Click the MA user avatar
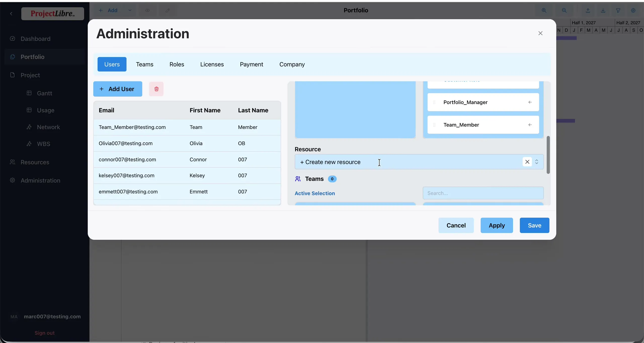 pos(14,317)
